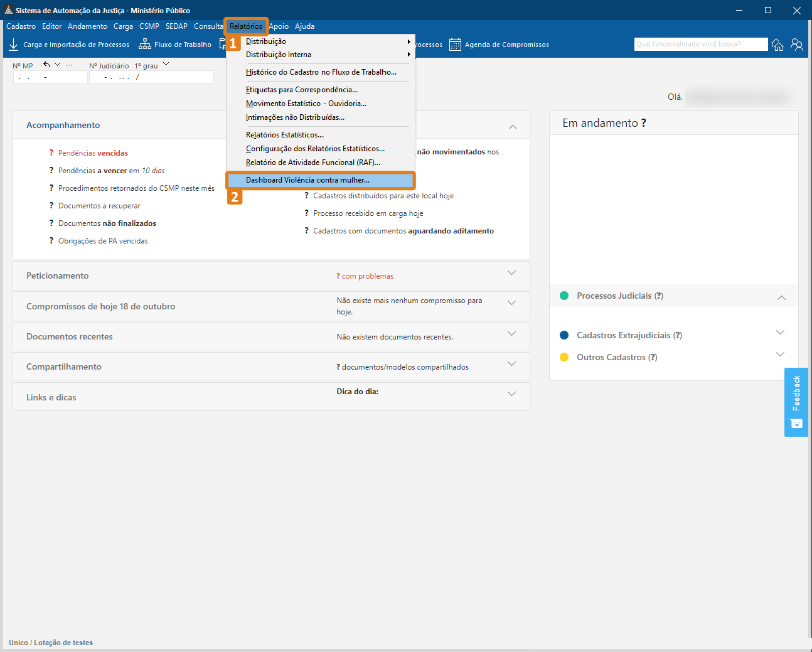Viewport: 812px width, 652px height.
Task: Click the Relatórios menu
Action: [x=246, y=26]
